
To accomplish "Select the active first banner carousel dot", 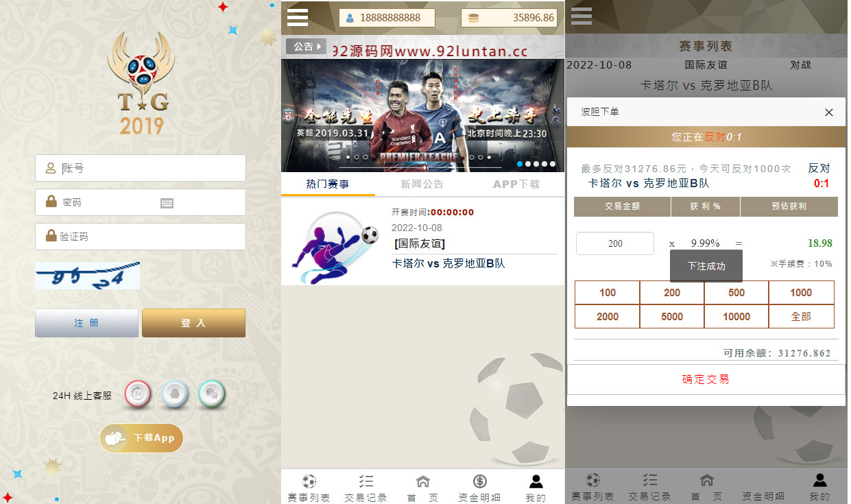I will pyautogui.click(x=520, y=164).
